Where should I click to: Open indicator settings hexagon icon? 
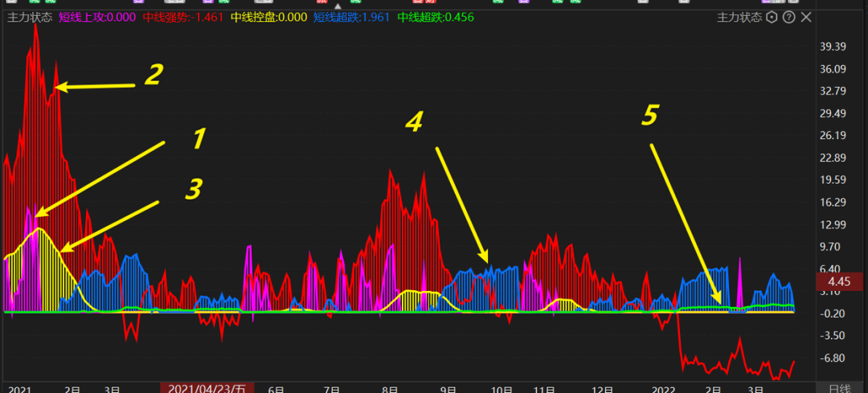click(772, 17)
